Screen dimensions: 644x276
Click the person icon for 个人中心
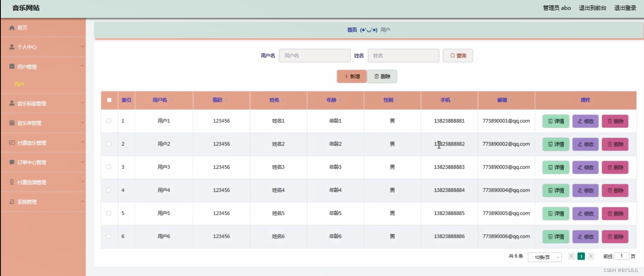coord(12,47)
